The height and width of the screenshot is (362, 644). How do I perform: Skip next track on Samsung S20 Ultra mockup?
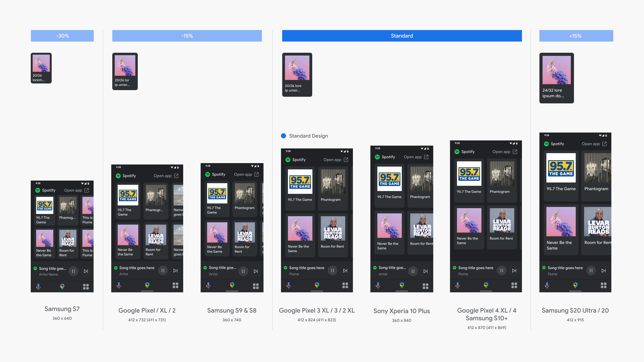click(x=603, y=270)
